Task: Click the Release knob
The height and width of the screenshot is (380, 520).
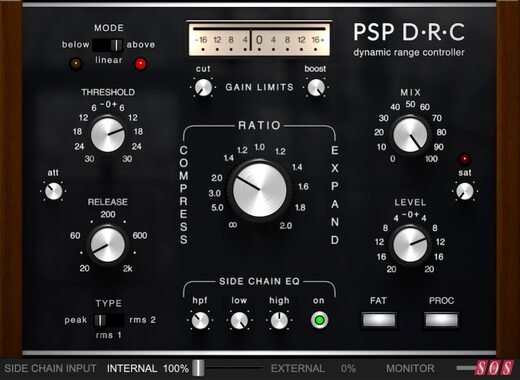Action: (108, 245)
